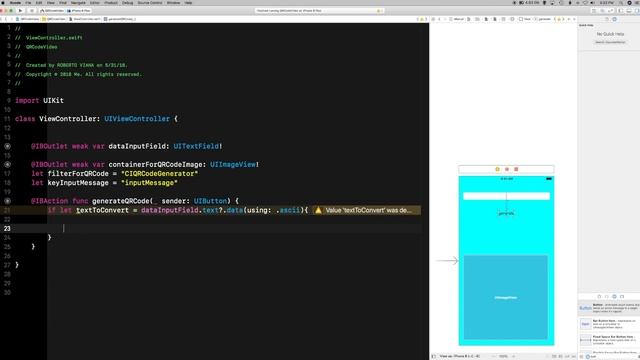This screenshot has height=360, width=640.
Task: Select the generate button on the storyboard
Action: [506, 213]
